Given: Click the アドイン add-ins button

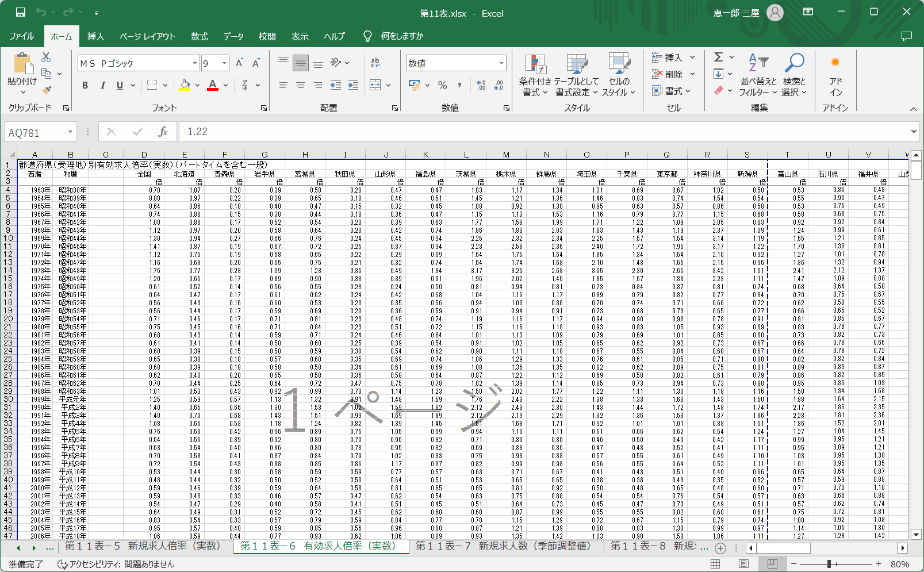Looking at the screenshot, I should [835, 75].
